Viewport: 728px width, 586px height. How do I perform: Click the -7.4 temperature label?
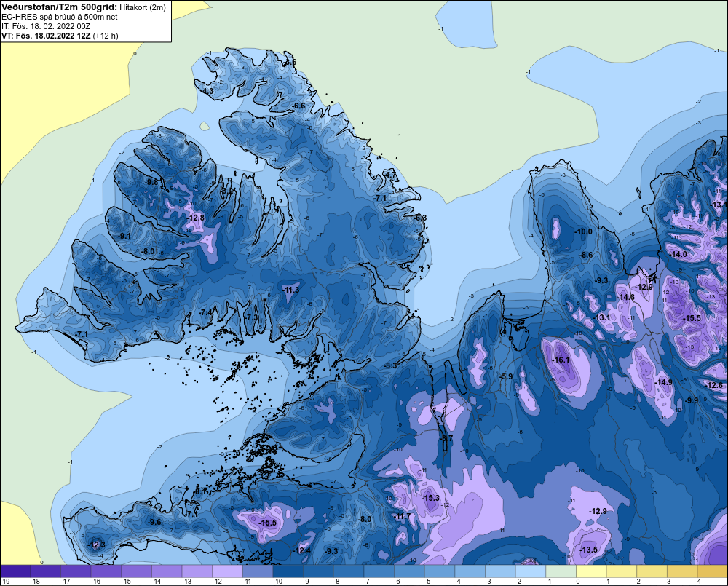click(206, 312)
